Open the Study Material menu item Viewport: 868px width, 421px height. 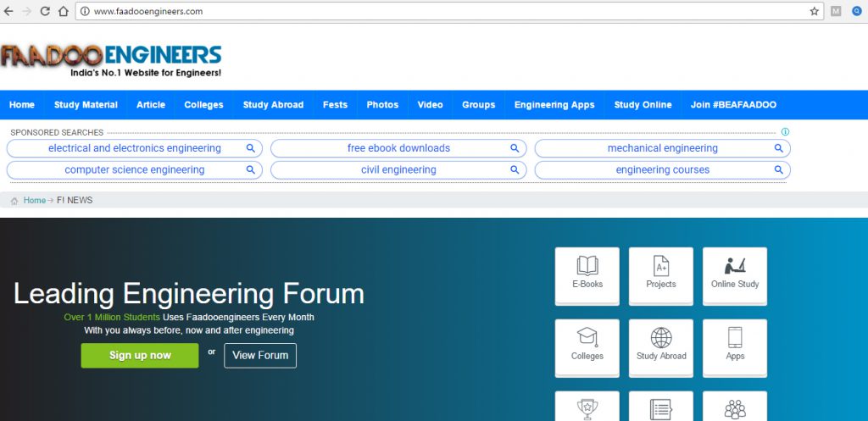(x=86, y=105)
